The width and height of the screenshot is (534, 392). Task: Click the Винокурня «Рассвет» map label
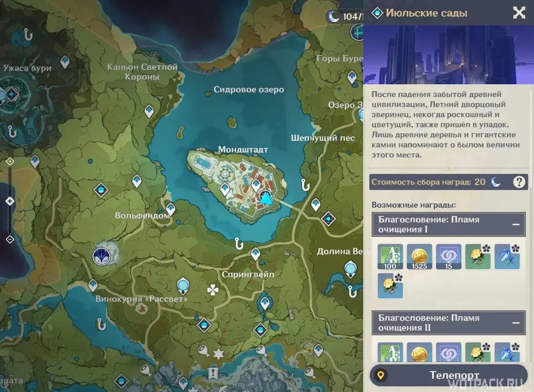[x=141, y=299]
